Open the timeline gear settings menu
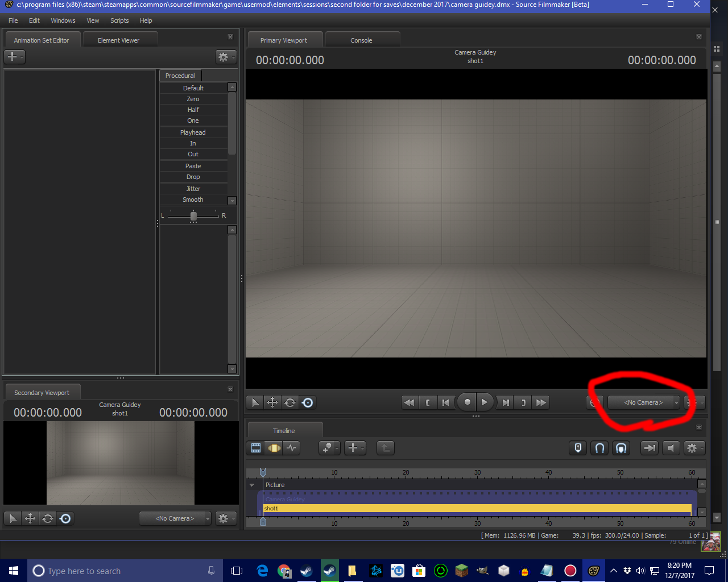This screenshot has height=582, width=728. click(694, 448)
